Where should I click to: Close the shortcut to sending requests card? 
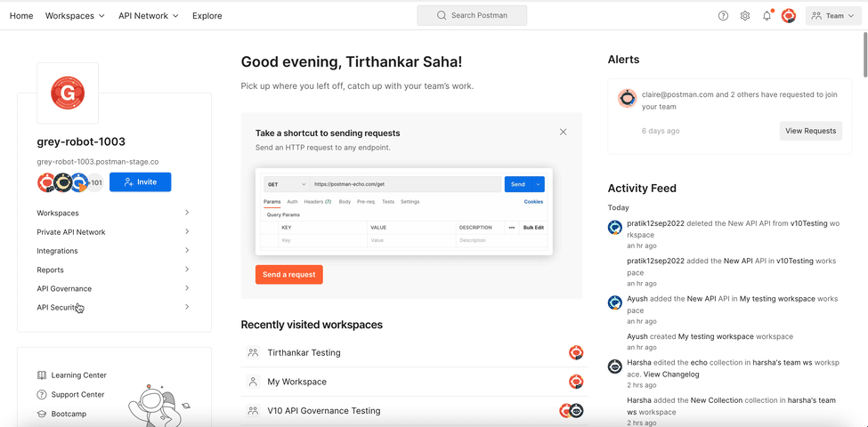click(x=563, y=133)
